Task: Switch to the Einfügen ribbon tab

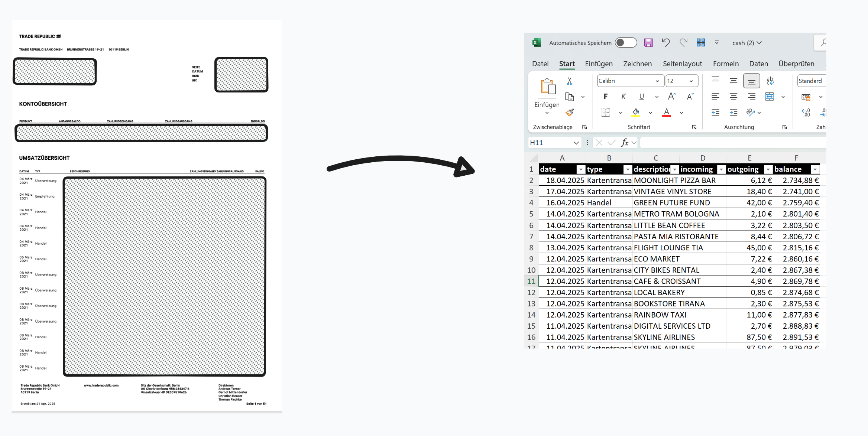Action: click(x=599, y=64)
